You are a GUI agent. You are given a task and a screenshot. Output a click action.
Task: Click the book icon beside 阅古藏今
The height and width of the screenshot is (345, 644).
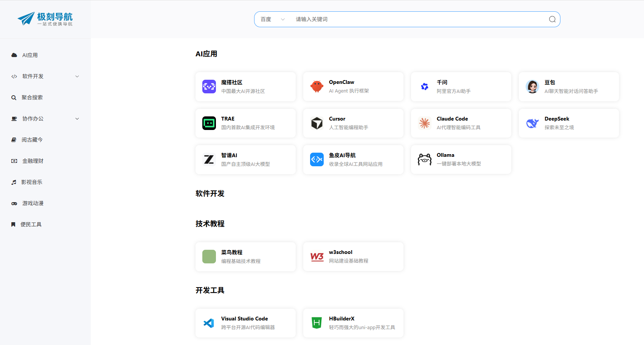tap(14, 140)
